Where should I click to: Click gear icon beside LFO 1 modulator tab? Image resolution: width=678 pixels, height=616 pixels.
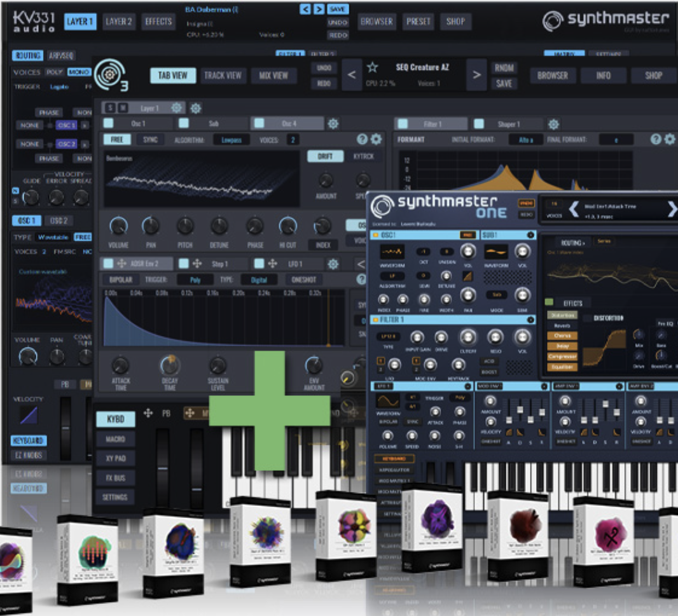pos(333,263)
